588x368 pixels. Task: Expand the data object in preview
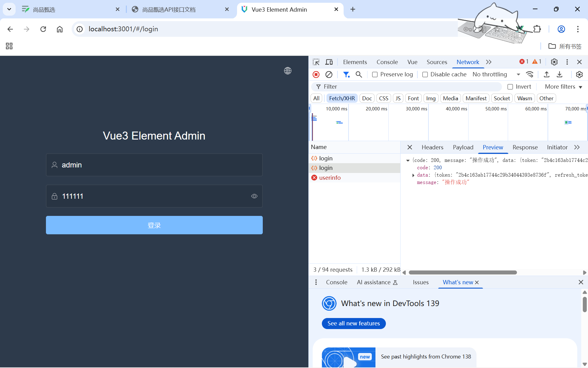pyautogui.click(x=413, y=175)
